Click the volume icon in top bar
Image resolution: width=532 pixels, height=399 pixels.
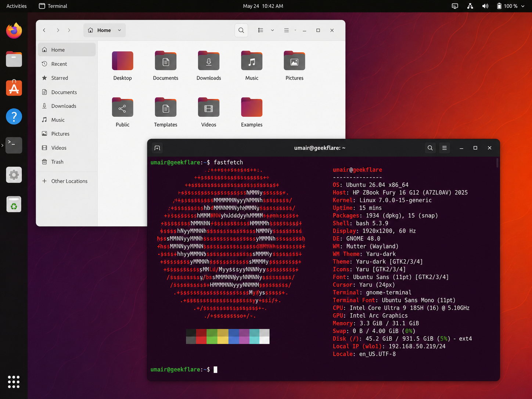(485, 6)
